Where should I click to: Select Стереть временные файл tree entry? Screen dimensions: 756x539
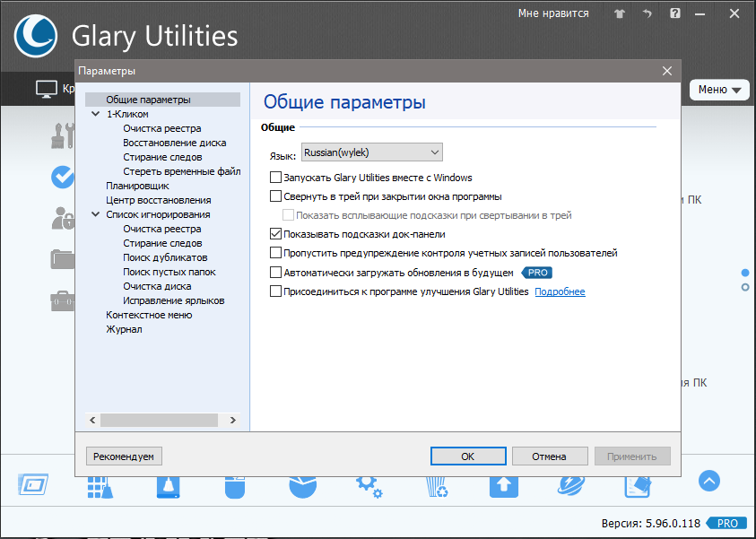click(x=182, y=171)
